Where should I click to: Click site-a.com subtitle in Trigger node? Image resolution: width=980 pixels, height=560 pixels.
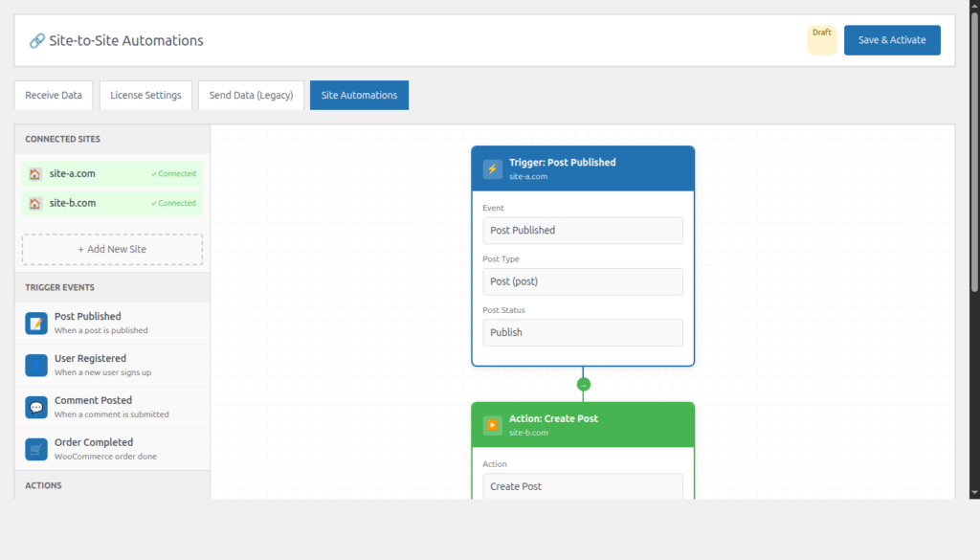coord(528,177)
